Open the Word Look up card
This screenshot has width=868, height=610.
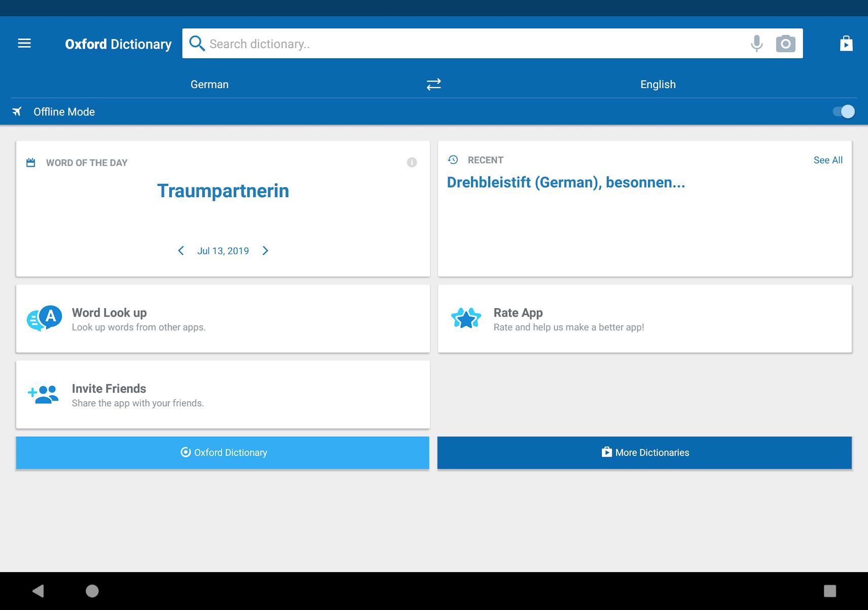coord(223,319)
